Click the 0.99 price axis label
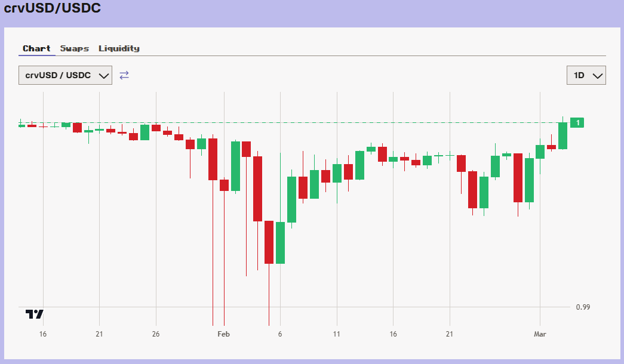Viewport: 624px width, 364px height. click(583, 307)
